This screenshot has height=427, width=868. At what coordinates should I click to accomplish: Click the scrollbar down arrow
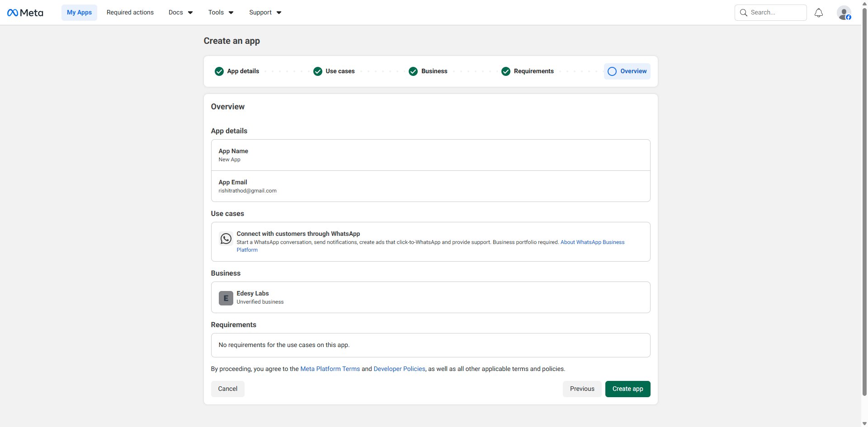coord(864,424)
